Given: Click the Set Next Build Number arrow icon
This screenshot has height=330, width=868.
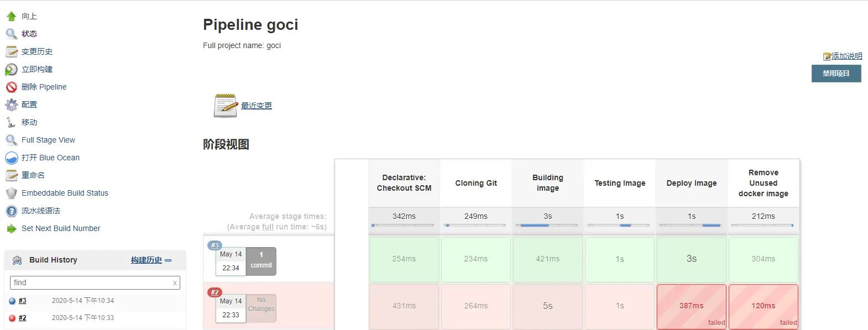Looking at the screenshot, I should click(x=11, y=229).
